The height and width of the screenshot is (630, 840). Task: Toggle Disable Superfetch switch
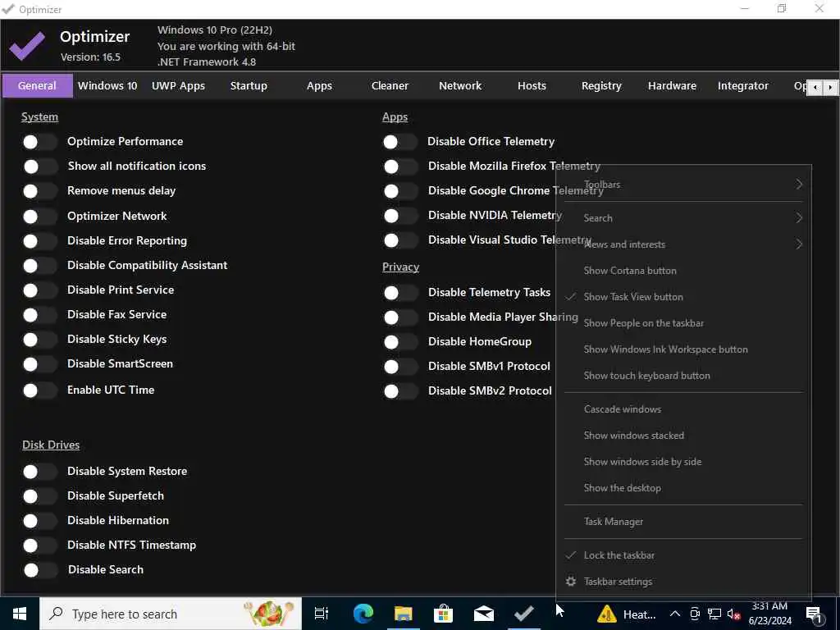[x=39, y=496]
